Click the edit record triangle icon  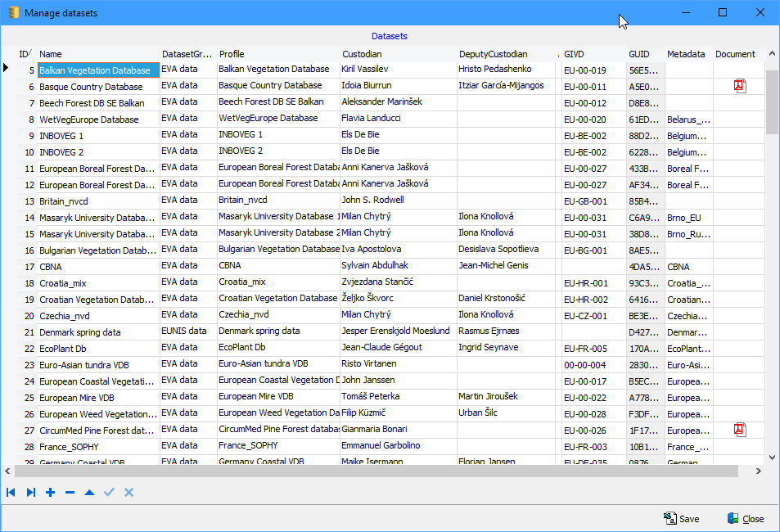(89, 493)
